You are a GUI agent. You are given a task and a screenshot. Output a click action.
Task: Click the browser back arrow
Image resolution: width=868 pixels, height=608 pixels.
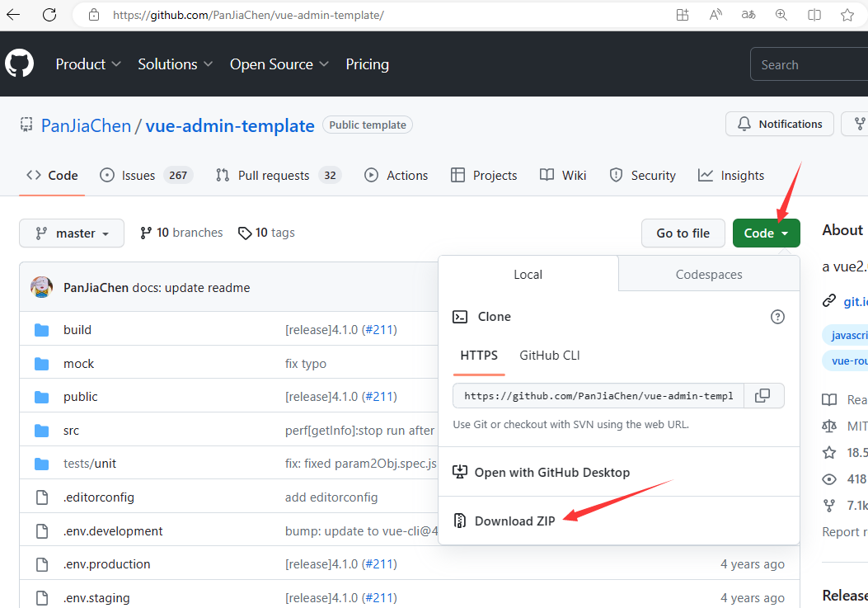(x=13, y=15)
